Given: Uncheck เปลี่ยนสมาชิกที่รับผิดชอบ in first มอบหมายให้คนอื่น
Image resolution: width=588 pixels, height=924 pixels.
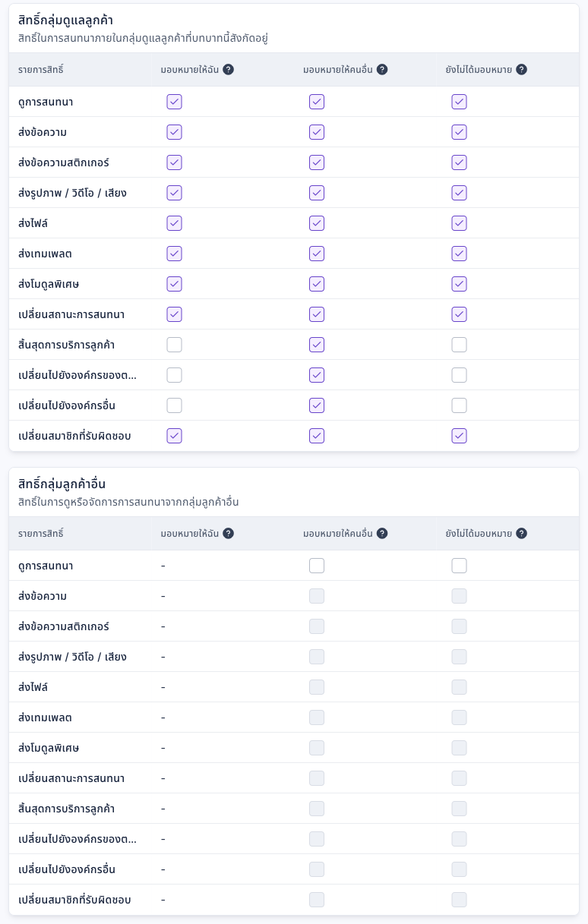Looking at the screenshot, I should (317, 436).
